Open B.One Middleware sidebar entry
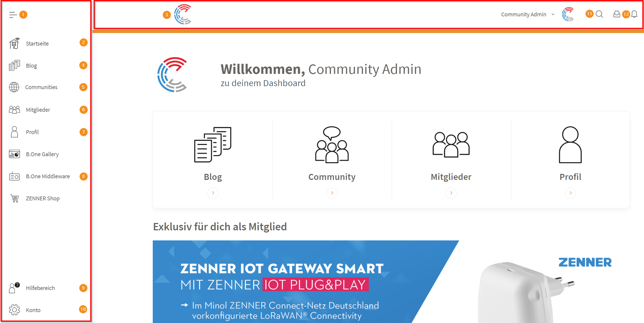Image resolution: width=644 pixels, height=323 pixels. tap(48, 177)
